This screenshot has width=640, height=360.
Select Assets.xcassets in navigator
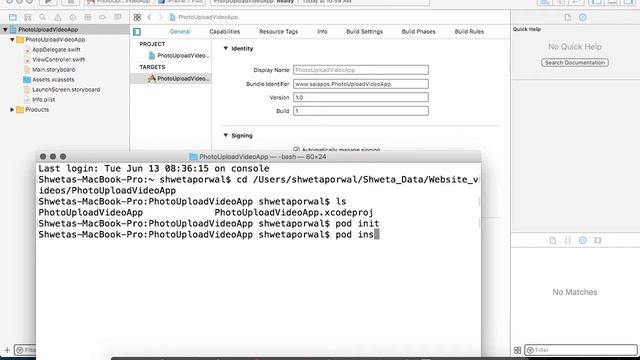coord(53,80)
